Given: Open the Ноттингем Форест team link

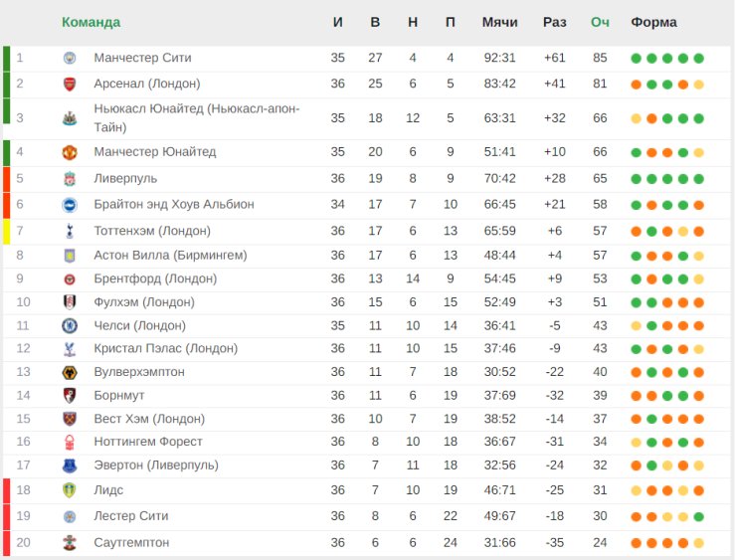Looking at the screenshot, I should click(148, 442).
